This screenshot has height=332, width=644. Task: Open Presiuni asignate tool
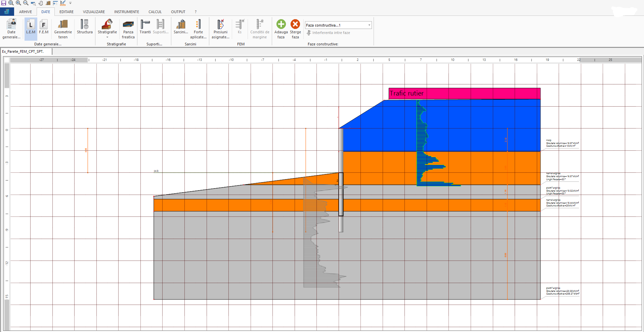(220, 29)
